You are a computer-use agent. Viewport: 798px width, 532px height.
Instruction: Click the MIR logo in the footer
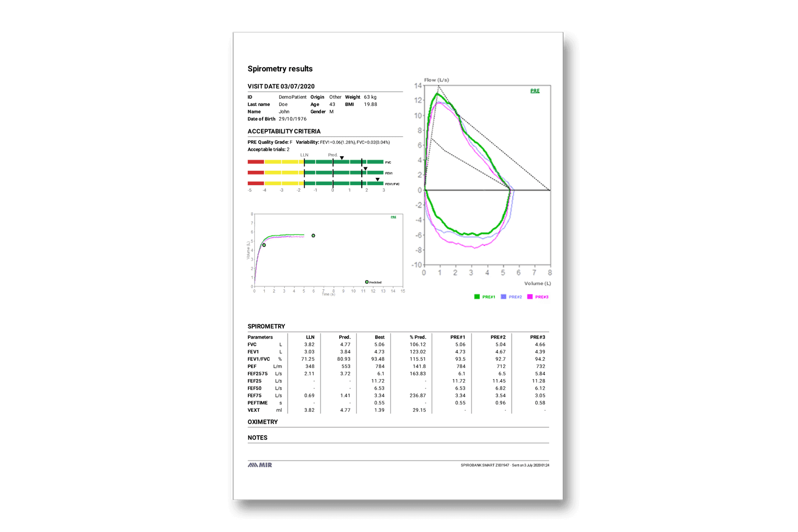coord(260,465)
